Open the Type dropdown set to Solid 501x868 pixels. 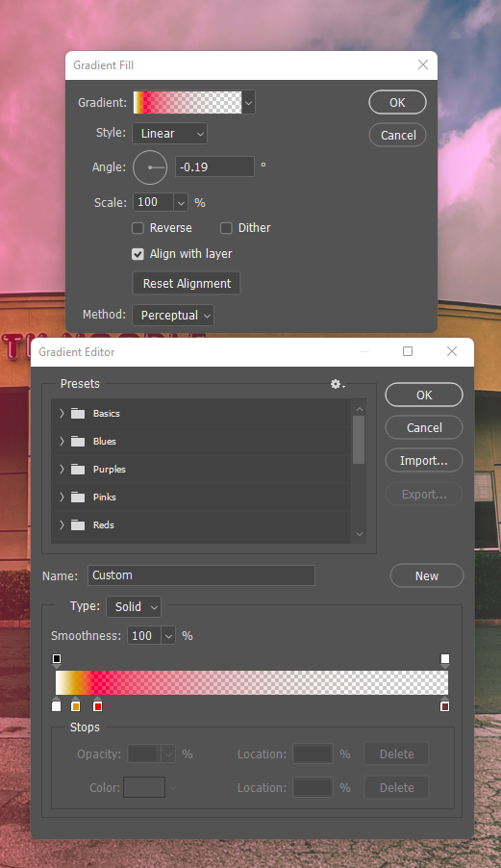134,606
